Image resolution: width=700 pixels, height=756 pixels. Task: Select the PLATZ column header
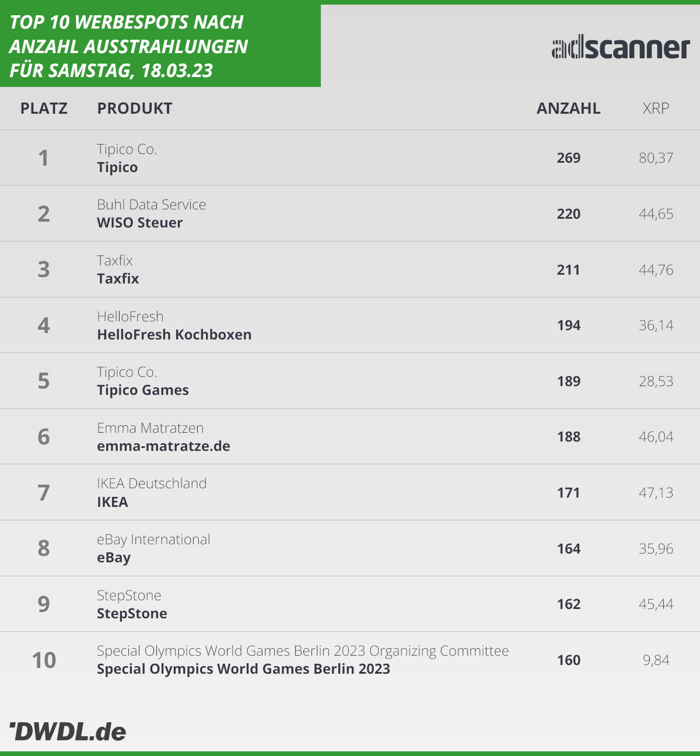[x=44, y=108]
